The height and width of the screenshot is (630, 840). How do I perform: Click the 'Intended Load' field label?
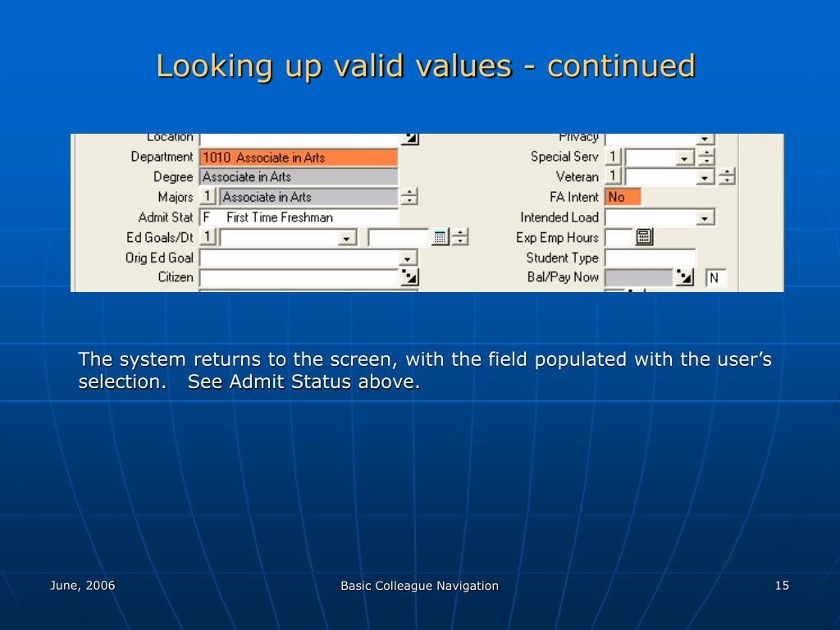coord(559,217)
